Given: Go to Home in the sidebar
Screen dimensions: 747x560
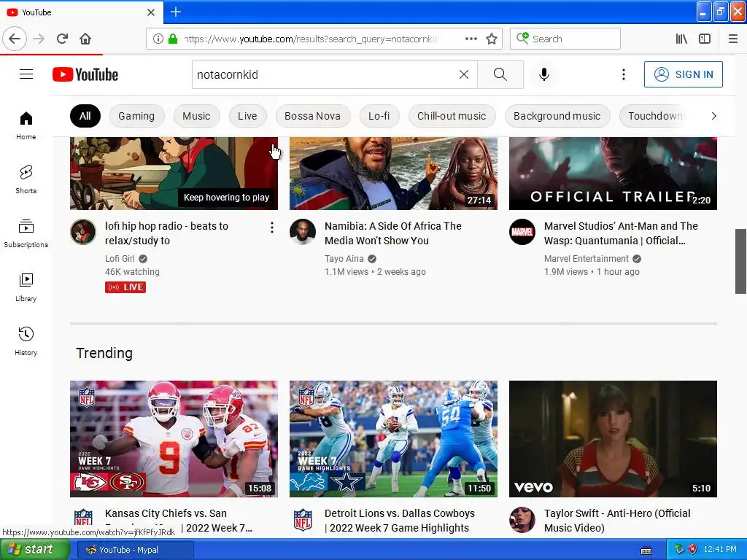Looking at the screenshot, I should click(26, 125).
